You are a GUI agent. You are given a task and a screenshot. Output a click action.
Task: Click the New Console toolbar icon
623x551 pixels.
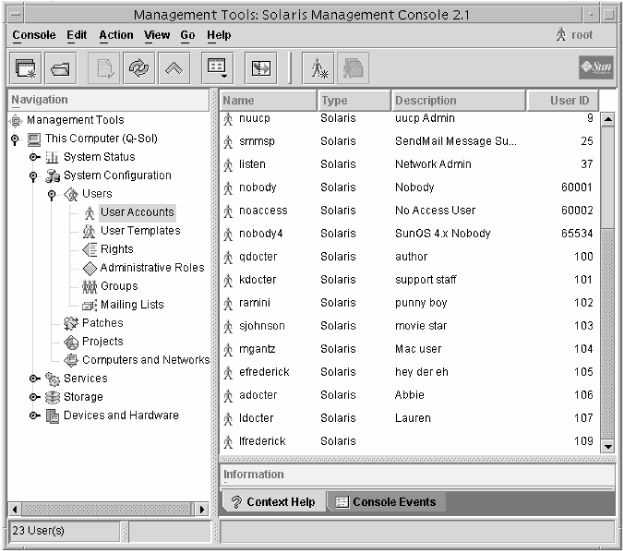point(24,68)
